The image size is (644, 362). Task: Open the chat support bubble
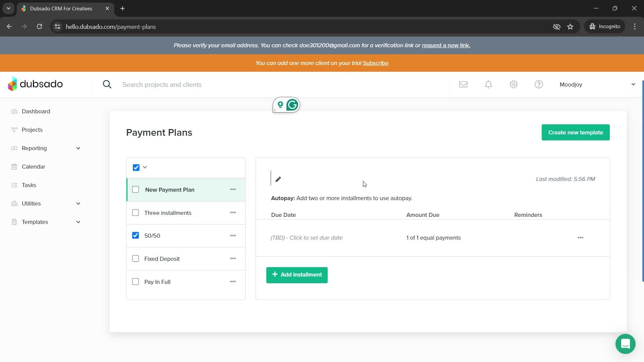625,344
